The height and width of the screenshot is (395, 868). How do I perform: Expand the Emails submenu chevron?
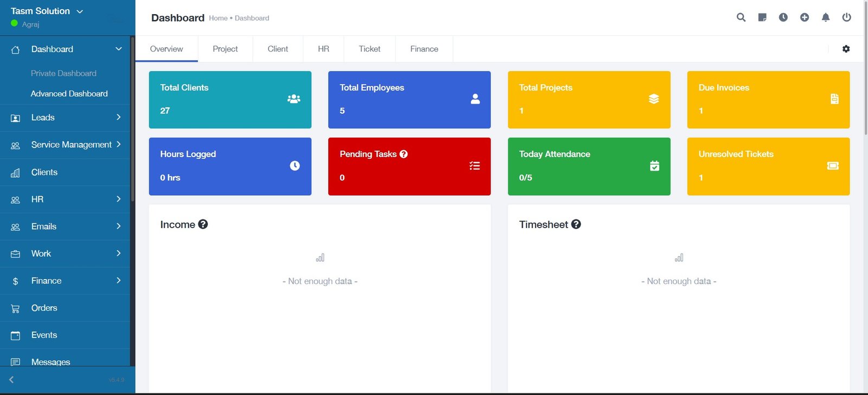point(118,226)
